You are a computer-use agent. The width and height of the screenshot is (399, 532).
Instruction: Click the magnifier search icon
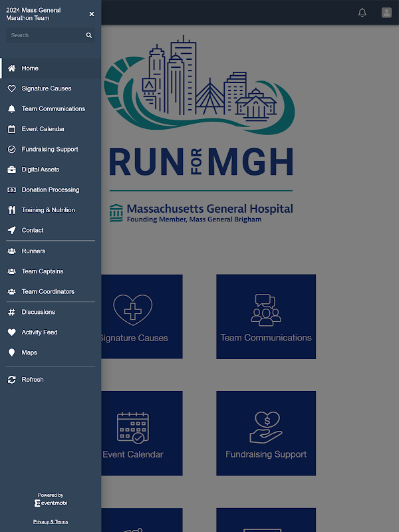pyautogui.click(x=89, y=35)
